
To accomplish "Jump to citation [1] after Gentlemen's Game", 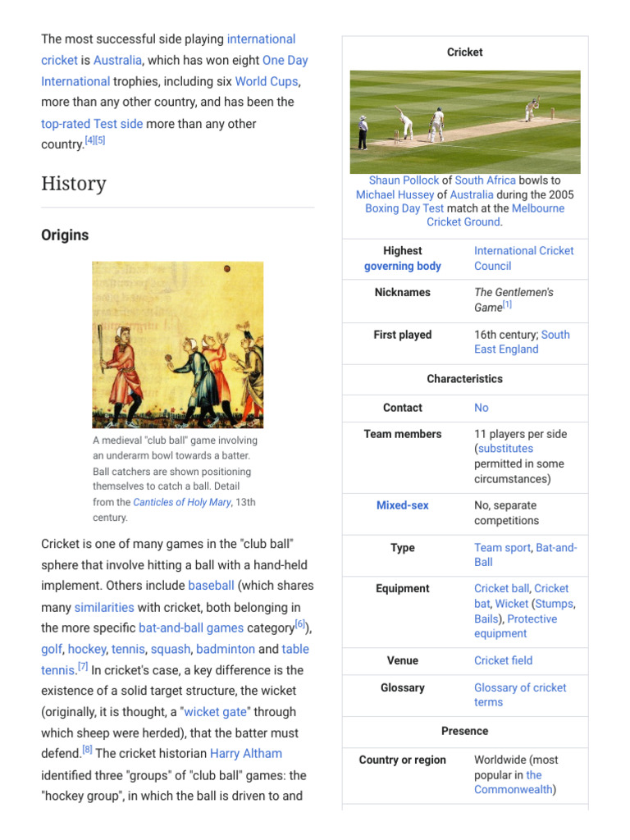I will (x=507, y=304).
